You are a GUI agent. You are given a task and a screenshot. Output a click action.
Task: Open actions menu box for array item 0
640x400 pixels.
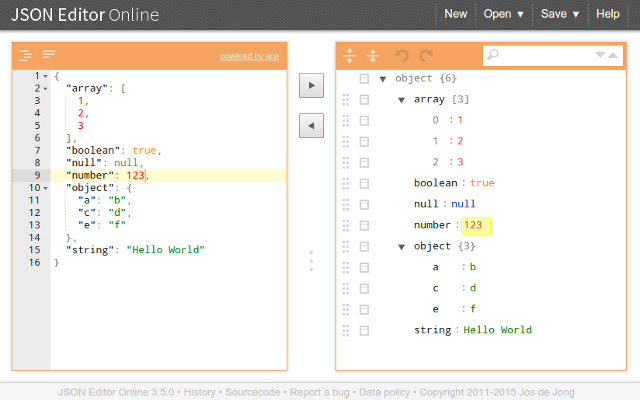click(x=364, y=120)
